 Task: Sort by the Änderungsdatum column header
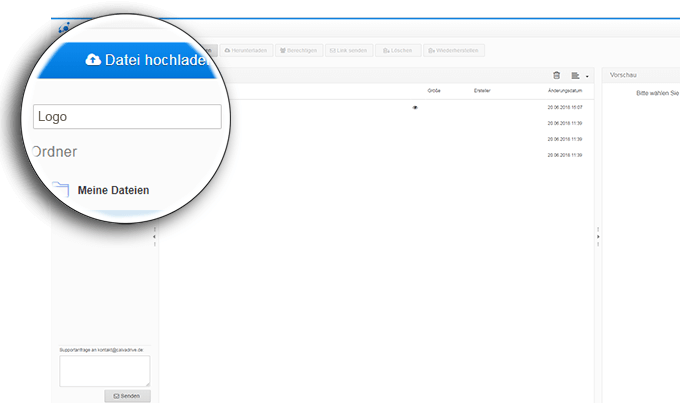pyautogui.click(x=565, y=91)
